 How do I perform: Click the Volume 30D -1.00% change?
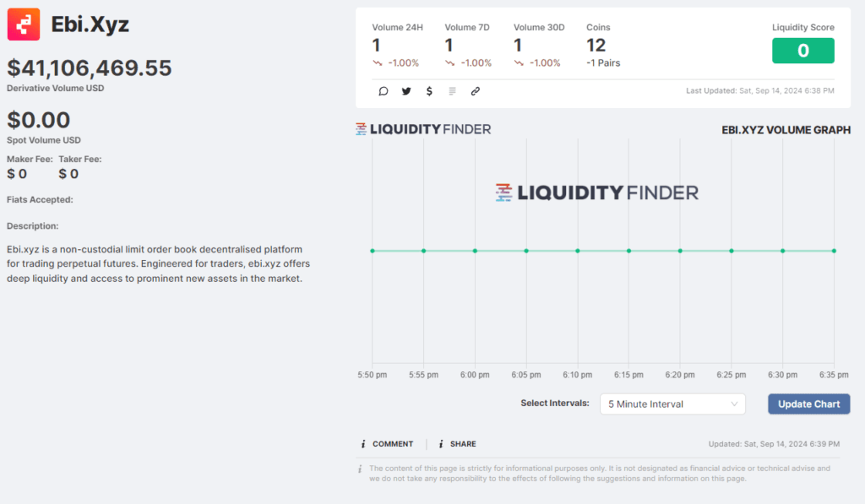(545, 62)
